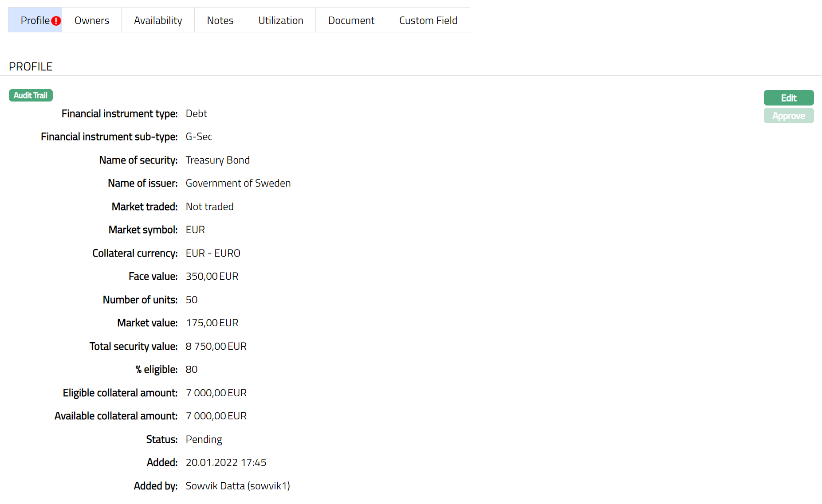Click the PROFILE section heading
The image size is (822, 504).
click(x=31, y=66)
